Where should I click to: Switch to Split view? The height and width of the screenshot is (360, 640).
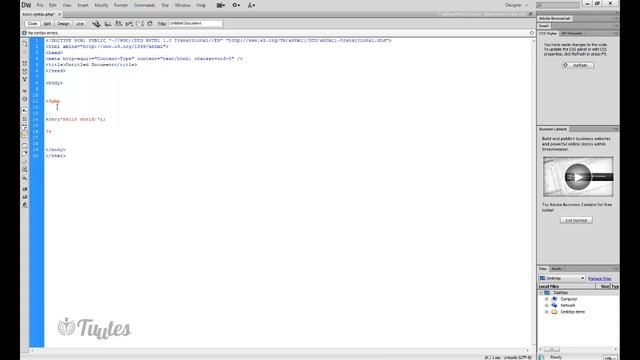(47, 24)
